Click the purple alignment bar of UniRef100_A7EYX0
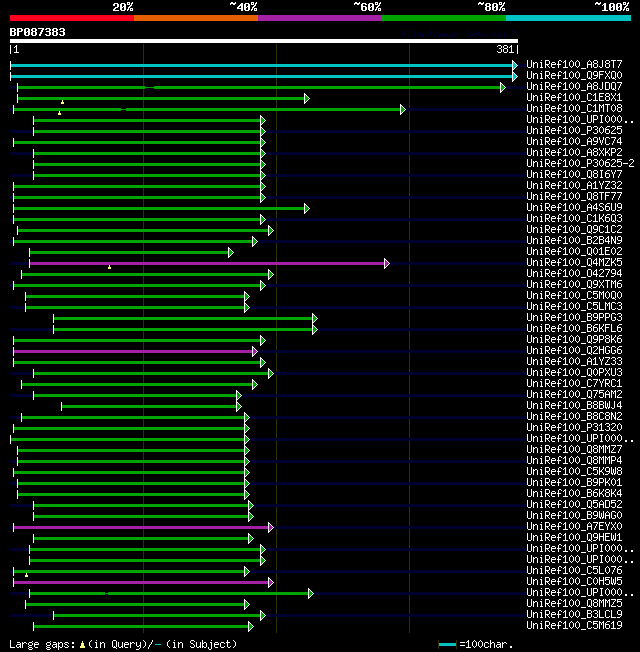 point(143,527)
